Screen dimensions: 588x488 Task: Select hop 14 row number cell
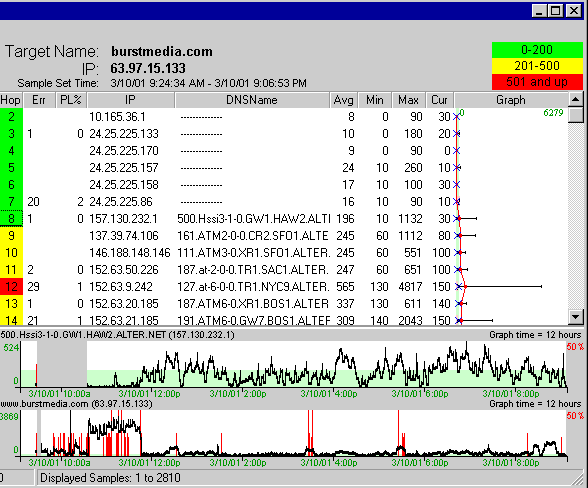point(11,319)
